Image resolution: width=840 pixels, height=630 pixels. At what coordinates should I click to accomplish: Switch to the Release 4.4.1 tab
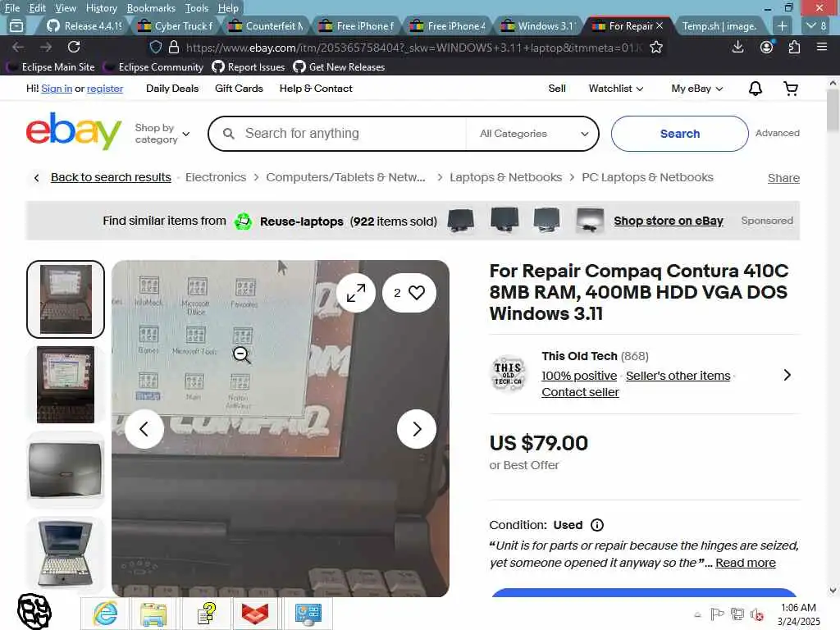coord(84,25)
